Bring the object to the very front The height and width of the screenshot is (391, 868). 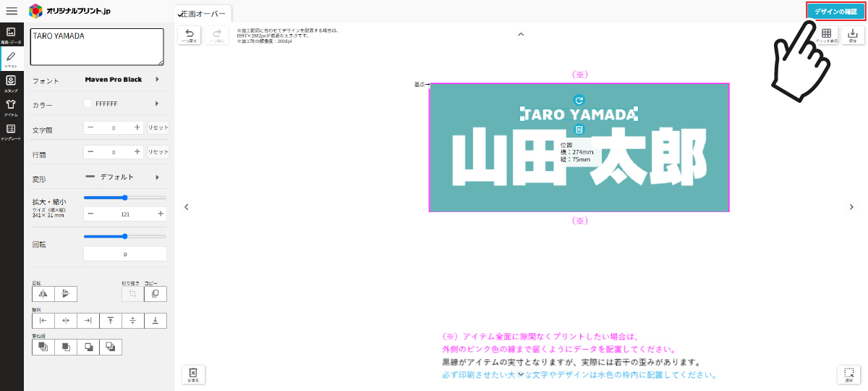click(x=43, y=348)
